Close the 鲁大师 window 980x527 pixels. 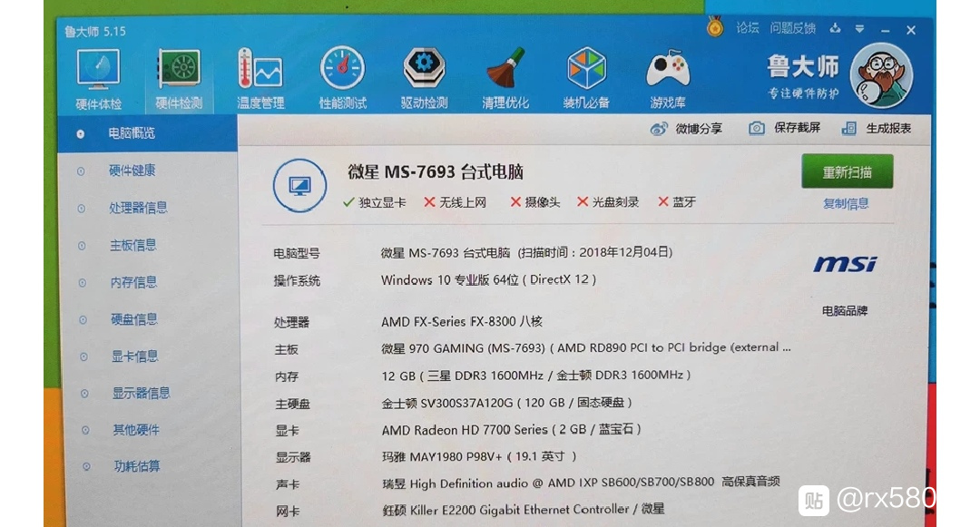(x=911, y=30)
